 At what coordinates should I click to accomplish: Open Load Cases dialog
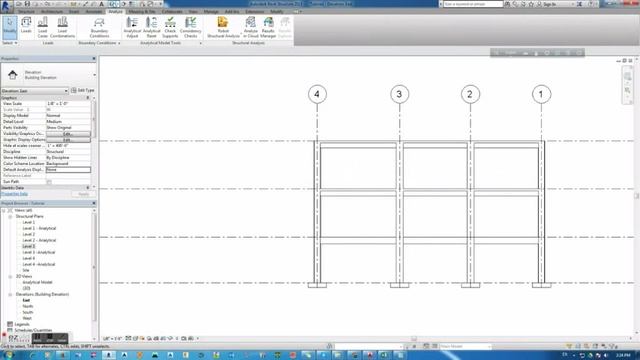pos(42,27)
